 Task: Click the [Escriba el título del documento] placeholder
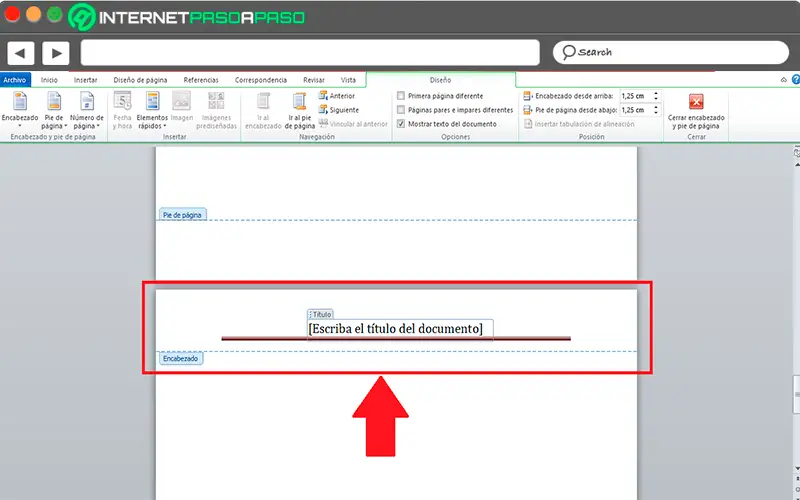pyautogui.click(x=395, y=329)
